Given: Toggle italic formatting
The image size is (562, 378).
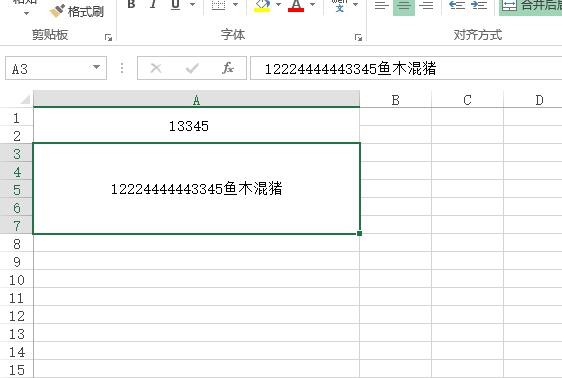Looking at the screenshot, I should pos(153,5).
